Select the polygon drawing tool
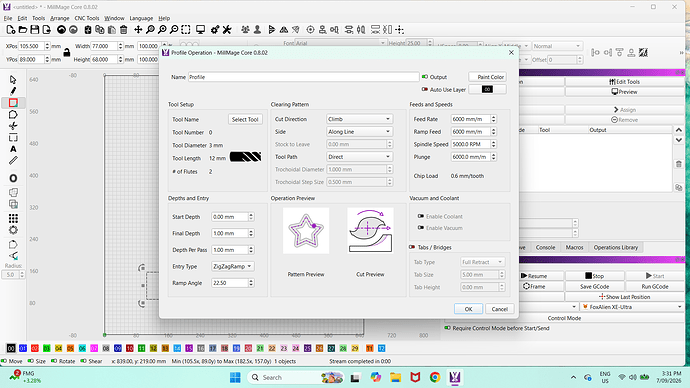This screenshot has height=388, width=690. (x=13, y=115)
